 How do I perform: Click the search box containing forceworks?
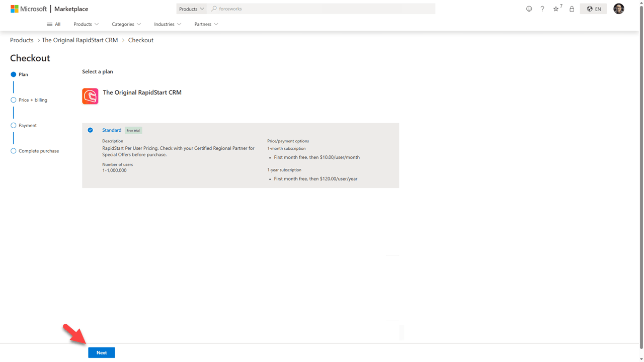pyautogui.click(x=322, y=9)
